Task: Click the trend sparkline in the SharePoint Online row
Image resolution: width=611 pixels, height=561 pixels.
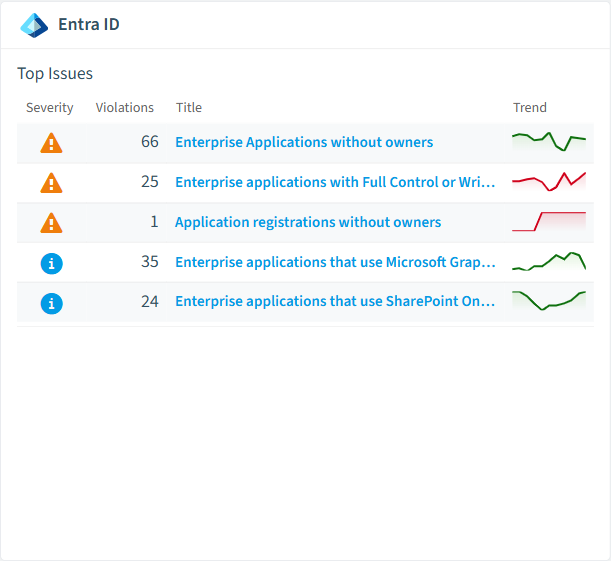Action: point(549,301)
